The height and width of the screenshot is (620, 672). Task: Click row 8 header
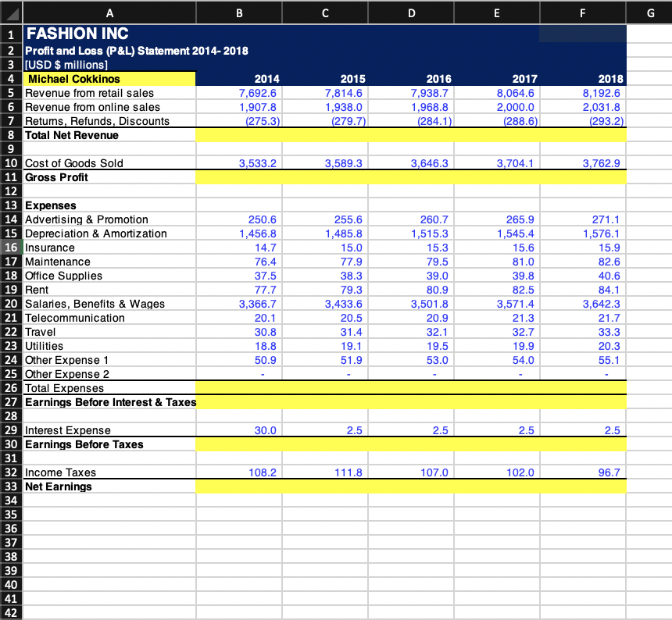click(x=11, y=135)
